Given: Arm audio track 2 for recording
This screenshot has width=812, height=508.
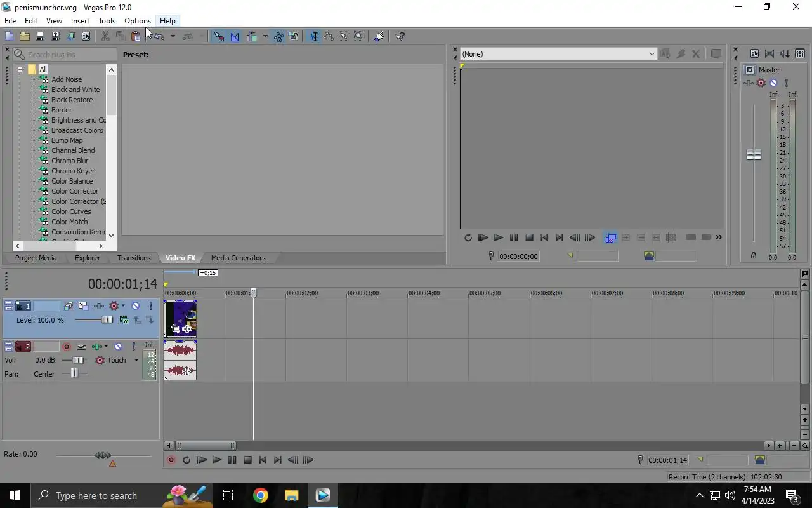Looking at the screenshot, I should pyautogui.click(x=67, y=347).
